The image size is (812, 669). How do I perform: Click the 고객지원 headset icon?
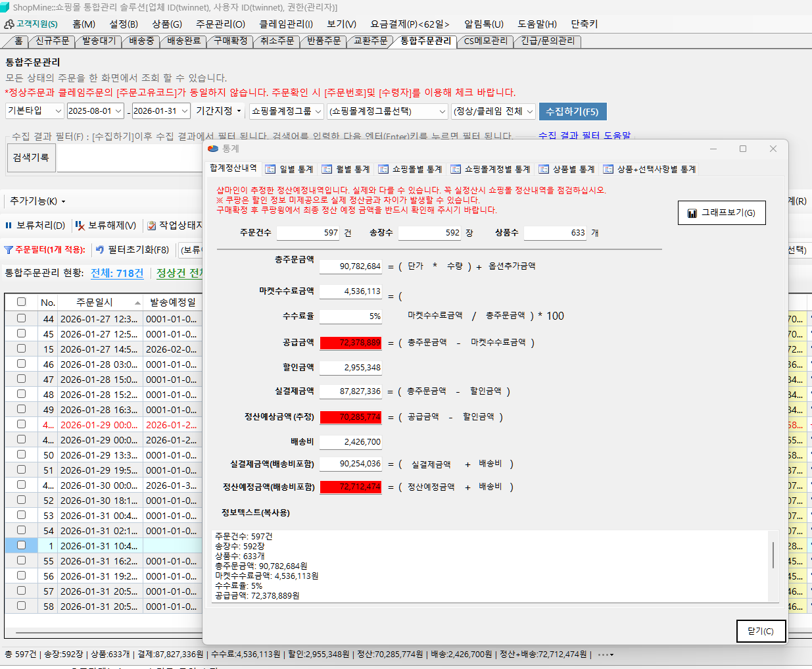point(9,24)
